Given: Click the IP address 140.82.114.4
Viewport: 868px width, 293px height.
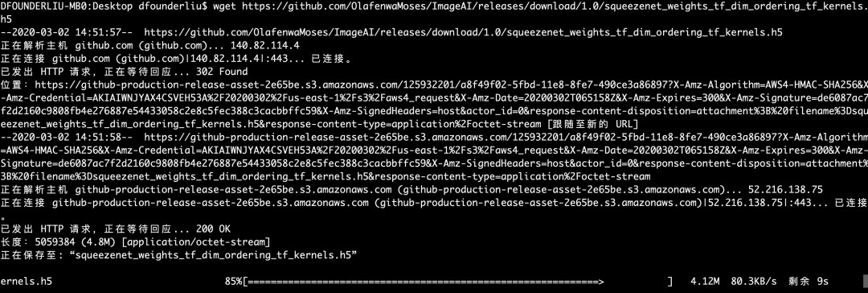Looking at the screenshot, I should [268, 45].
